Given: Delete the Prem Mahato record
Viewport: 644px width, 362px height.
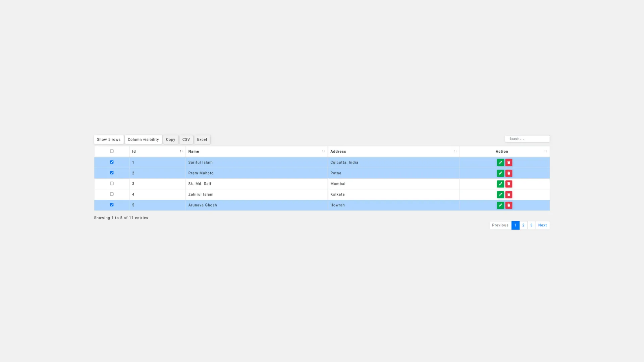Looking at the screenshot, I should 508,173.
